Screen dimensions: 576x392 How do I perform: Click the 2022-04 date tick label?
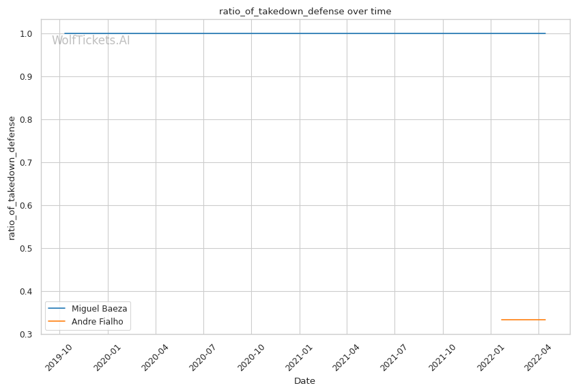point(537,356)
